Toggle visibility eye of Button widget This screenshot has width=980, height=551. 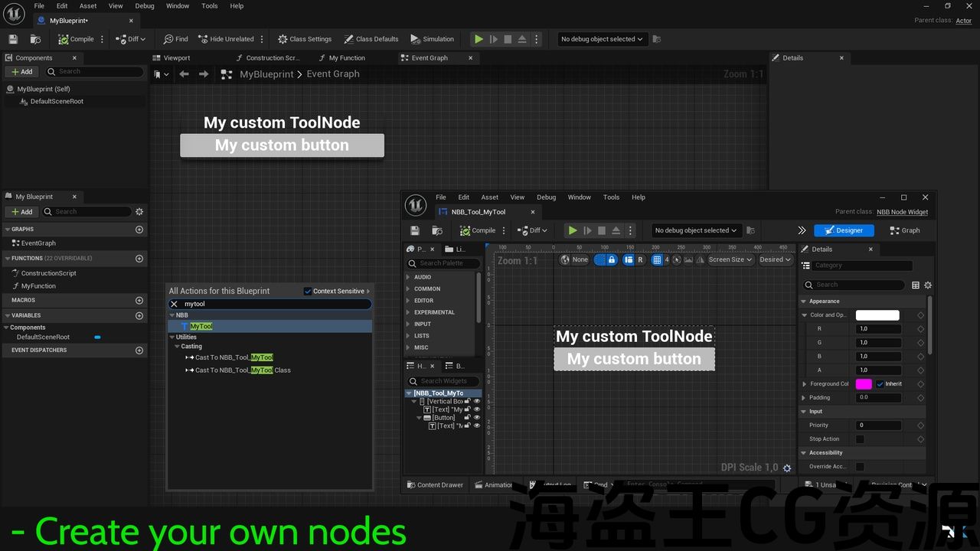[x=477, y=418]
